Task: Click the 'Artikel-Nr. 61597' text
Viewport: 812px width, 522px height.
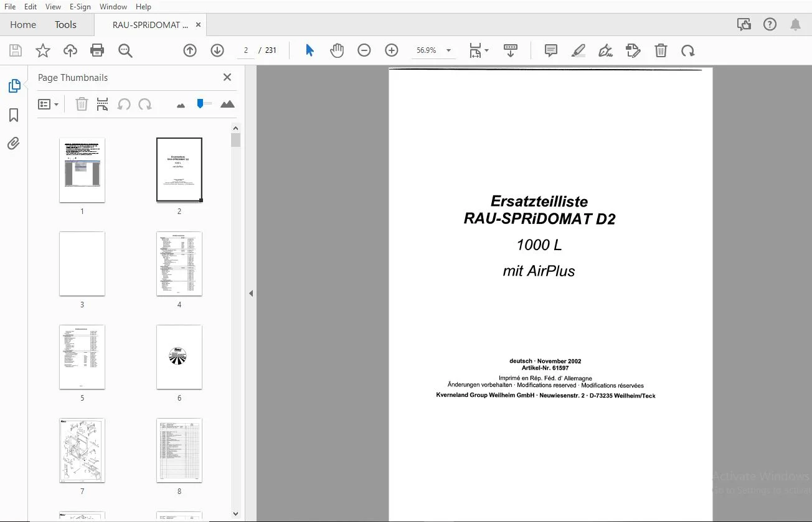Action: [x=545, y=368]
